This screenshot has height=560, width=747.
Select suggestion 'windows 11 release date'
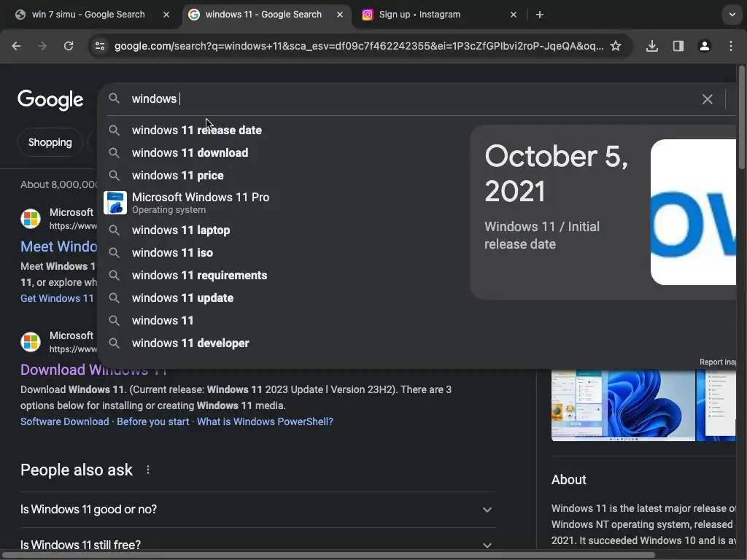click(x=197, y=130)
